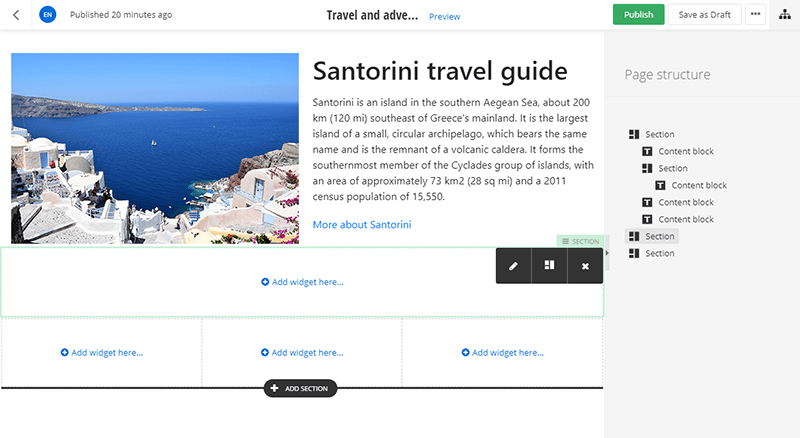
Task: Toggle the page structure tree icon
Action: (783, 15)
